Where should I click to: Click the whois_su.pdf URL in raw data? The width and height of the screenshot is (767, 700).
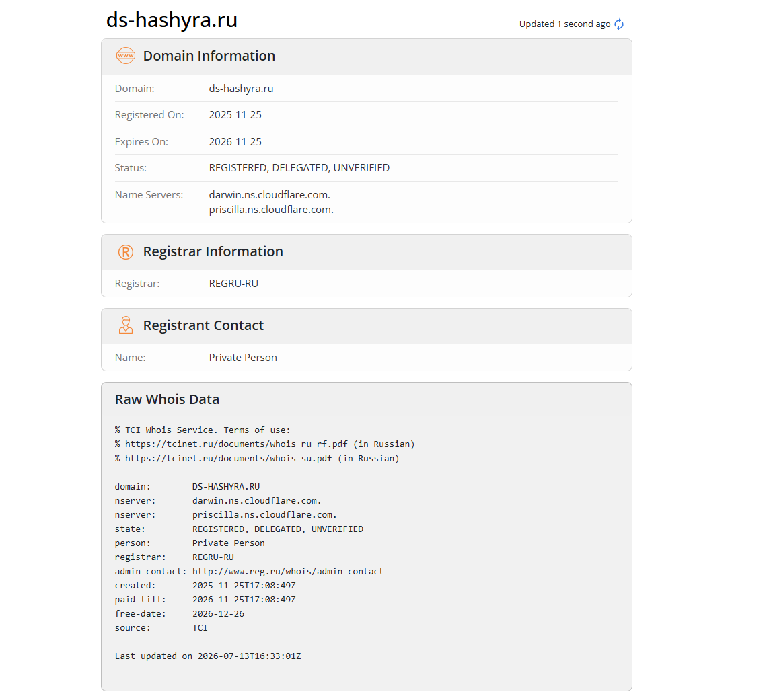coord(229,459)
